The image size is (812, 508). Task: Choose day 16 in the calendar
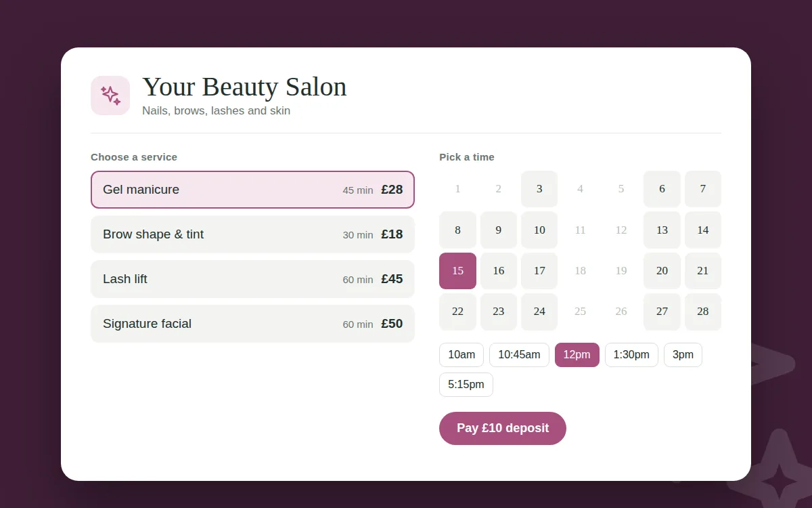click(x=499, y=271)
